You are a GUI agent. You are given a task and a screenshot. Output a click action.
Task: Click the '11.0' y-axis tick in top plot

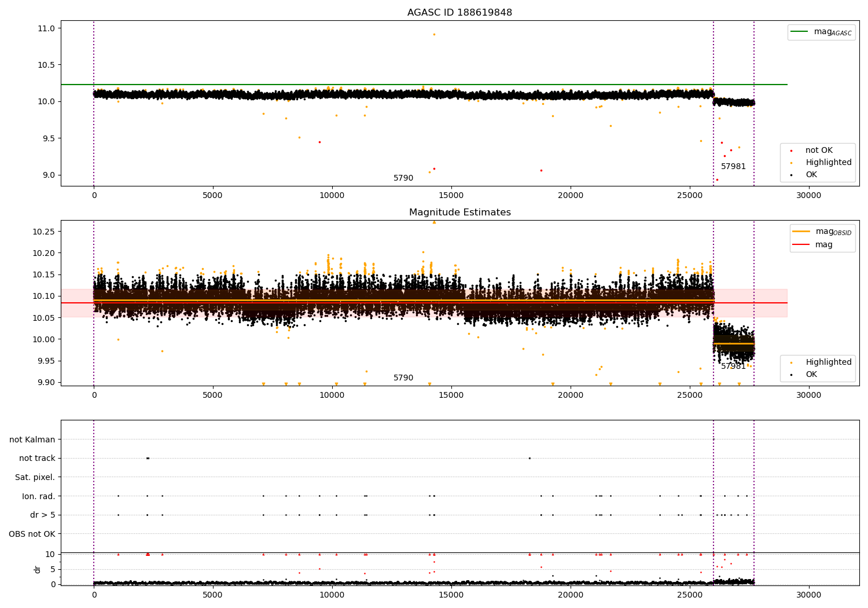[x=46, y=28]
